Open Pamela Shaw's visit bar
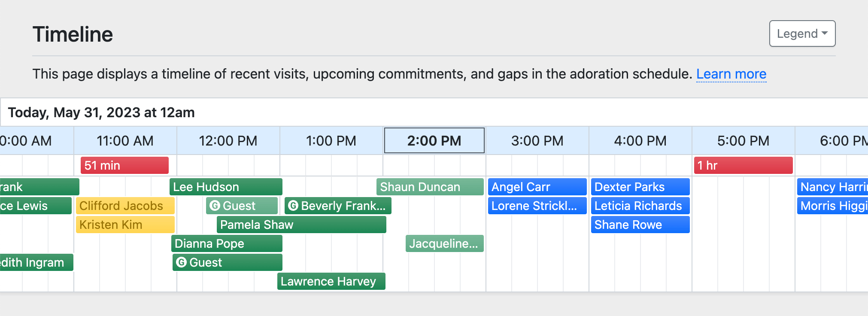The height and width of the screenshot is (316, 868). click(301, 225)
